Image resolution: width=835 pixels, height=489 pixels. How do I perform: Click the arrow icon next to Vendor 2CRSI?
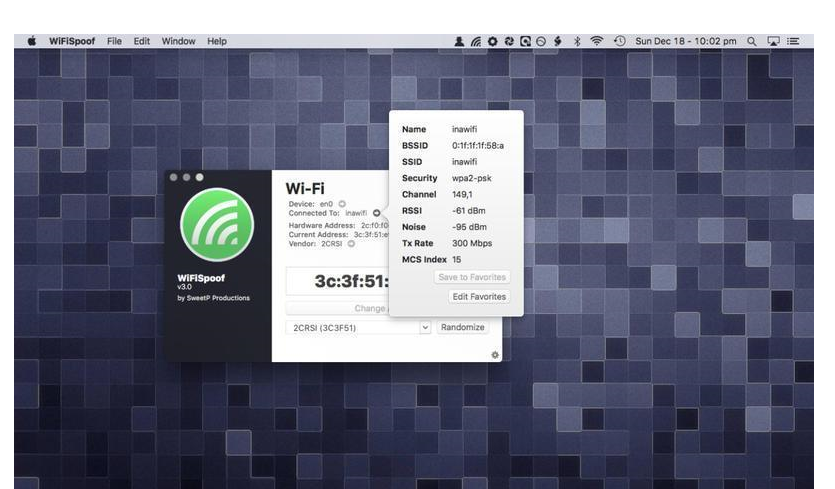(351, 244)
